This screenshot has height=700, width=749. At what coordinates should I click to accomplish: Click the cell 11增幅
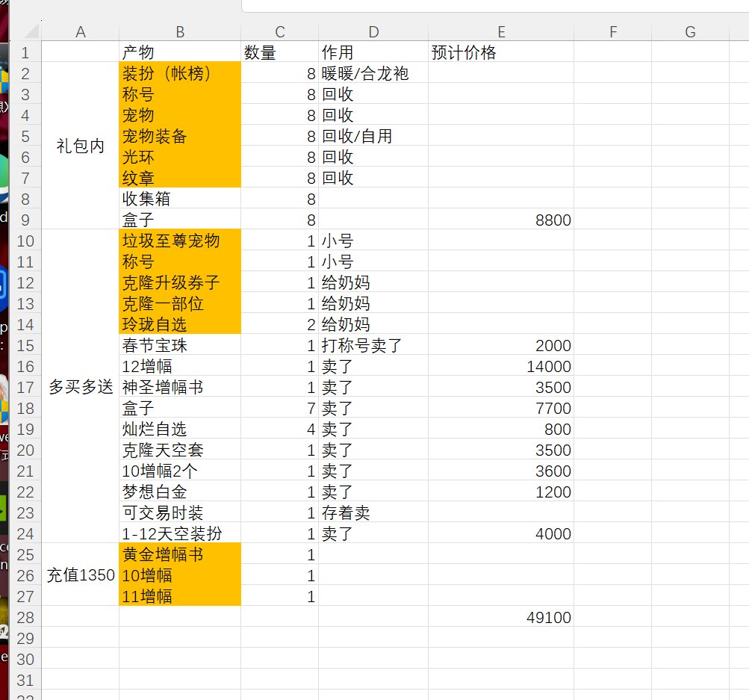pos(180,596)
